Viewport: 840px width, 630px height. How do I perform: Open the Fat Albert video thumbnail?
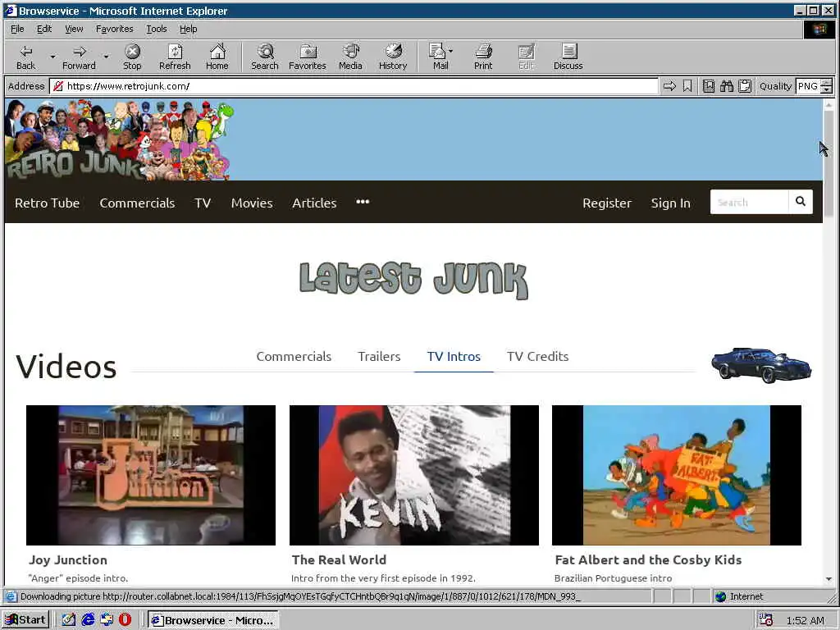677,475
